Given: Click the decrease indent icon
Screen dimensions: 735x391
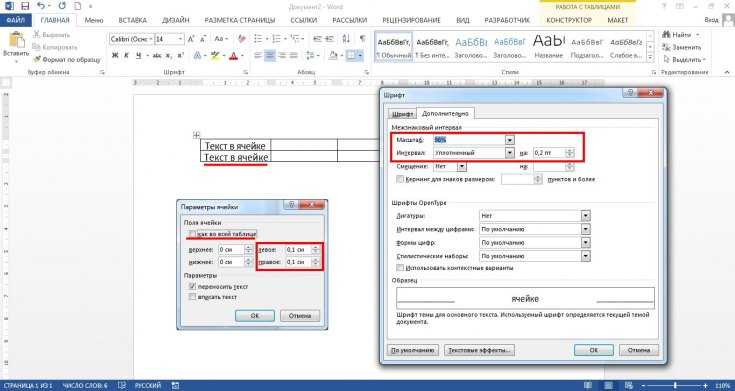Looking at the screenshot, I should click(317, 39).
